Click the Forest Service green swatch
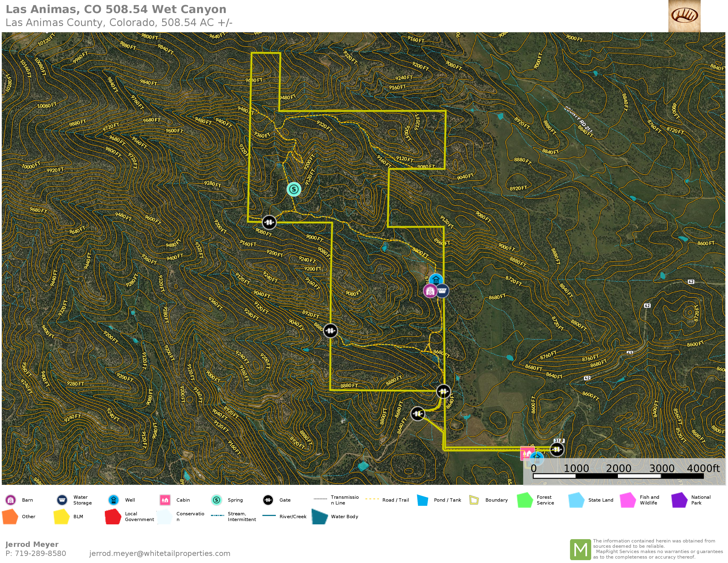Viewport: 728px width, 563px height. click(525, 500)
